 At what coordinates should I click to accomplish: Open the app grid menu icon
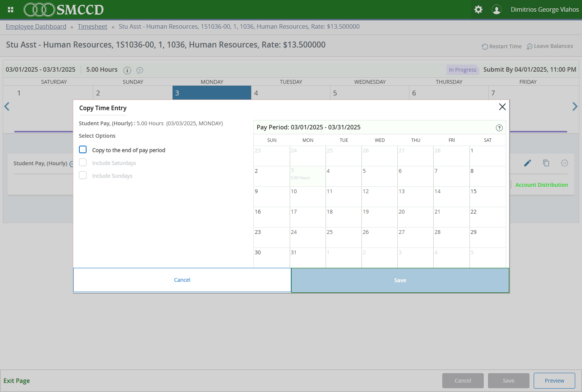pyautogui.click(x=11, y=9)
